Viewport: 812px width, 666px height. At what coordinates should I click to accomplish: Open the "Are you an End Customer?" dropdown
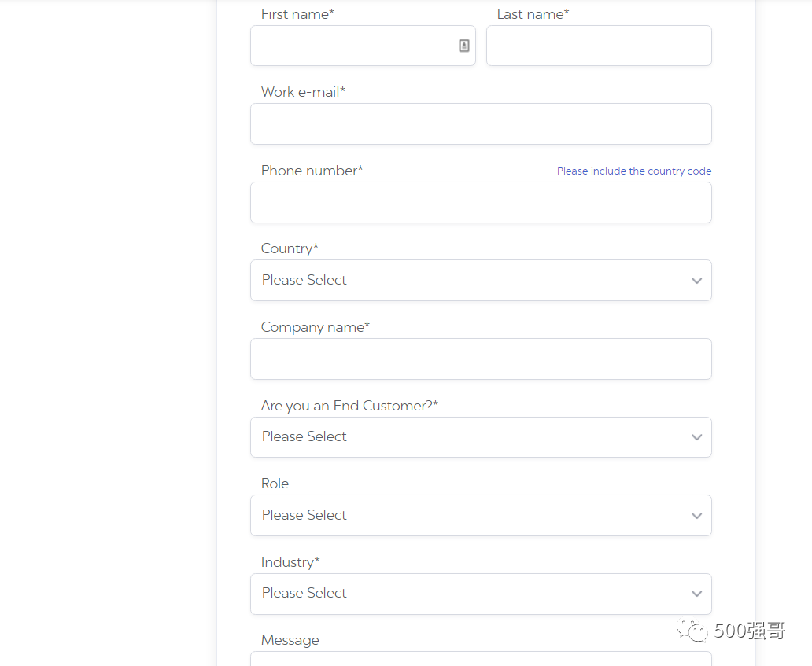click(x=481, y=437)
